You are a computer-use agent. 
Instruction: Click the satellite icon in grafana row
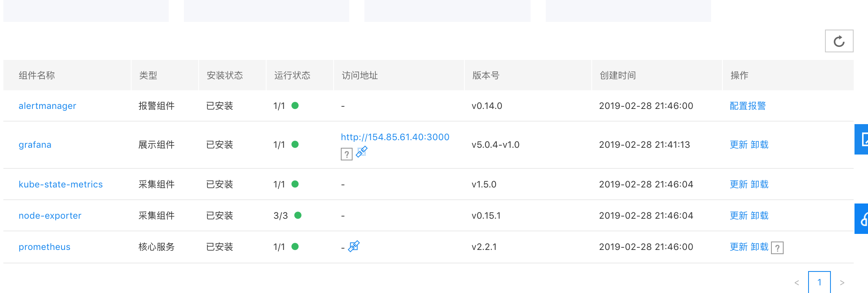pyautogui.click(x=362, y=152)
